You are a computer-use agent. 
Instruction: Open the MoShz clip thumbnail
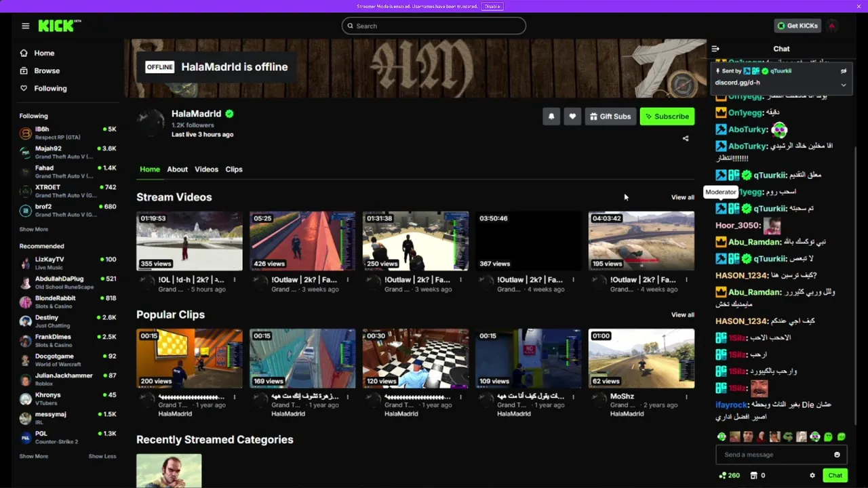pyautogui.click(x=642, y=359)
